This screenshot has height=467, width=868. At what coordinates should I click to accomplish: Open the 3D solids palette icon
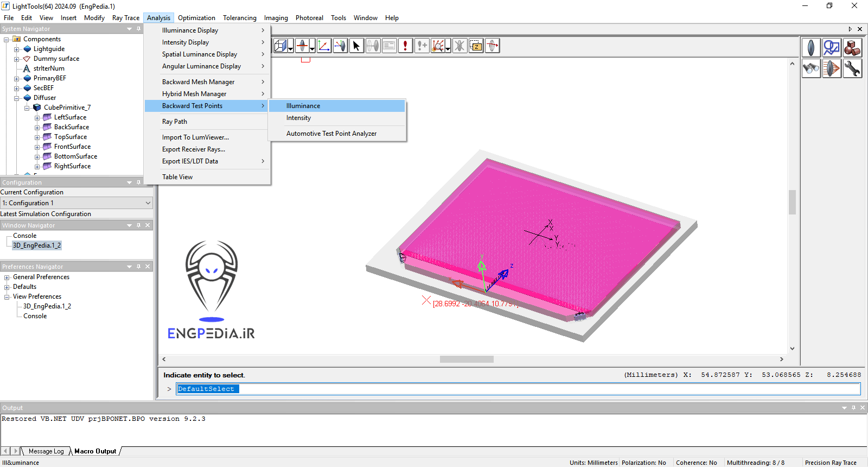click(852, 48)
